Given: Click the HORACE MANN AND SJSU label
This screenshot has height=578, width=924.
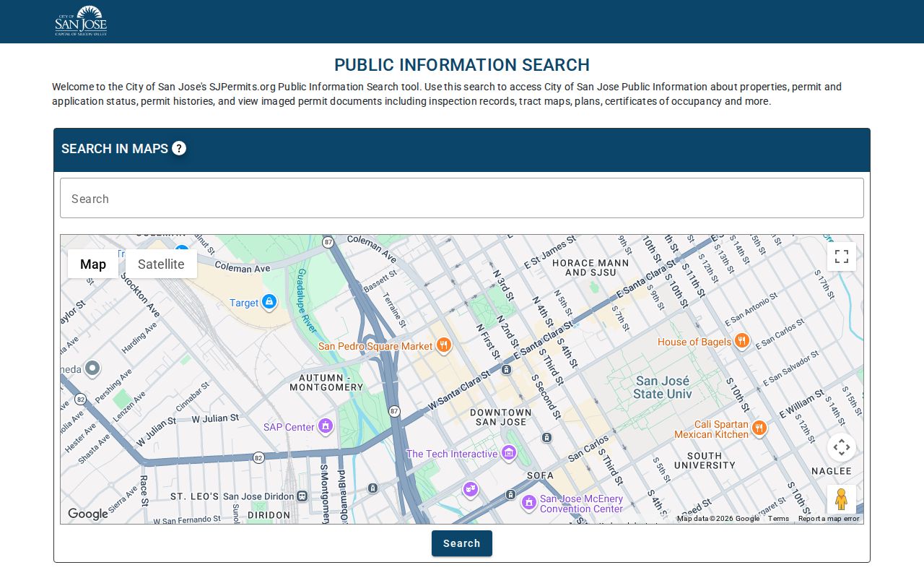Looking at the screenshot, I should coord(590,267).
